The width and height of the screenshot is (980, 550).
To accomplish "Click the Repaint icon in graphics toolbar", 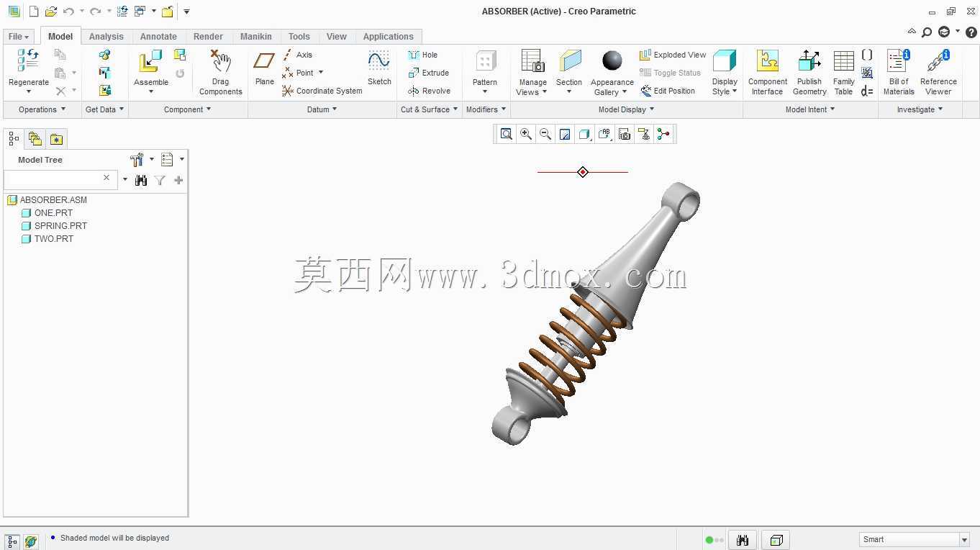I will click(565, 134).
